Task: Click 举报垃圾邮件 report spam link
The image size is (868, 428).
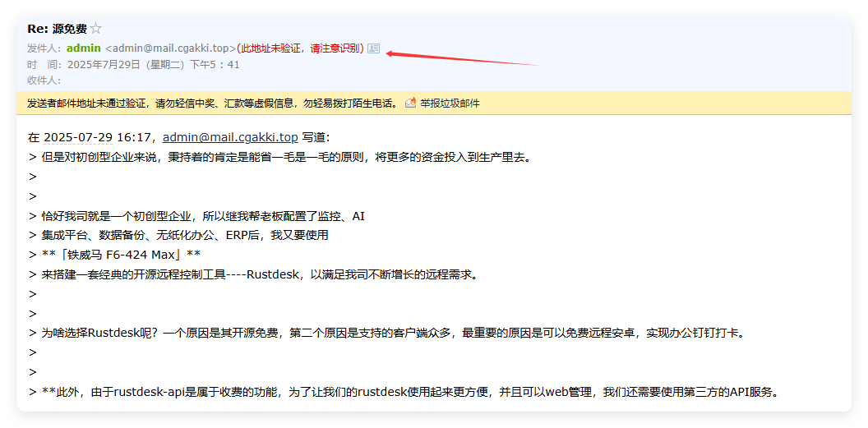Action: [x=450, y=103]
